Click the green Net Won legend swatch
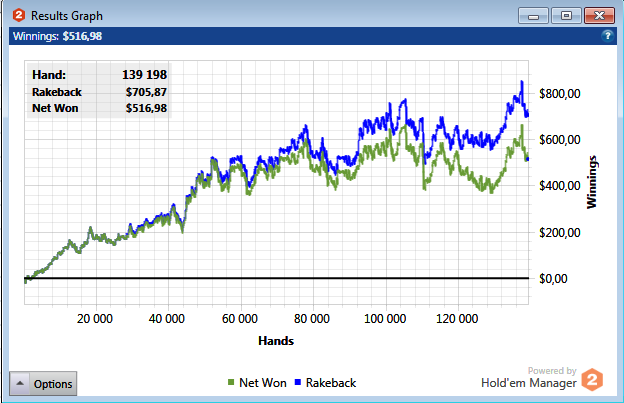 (x=231, y=382)
